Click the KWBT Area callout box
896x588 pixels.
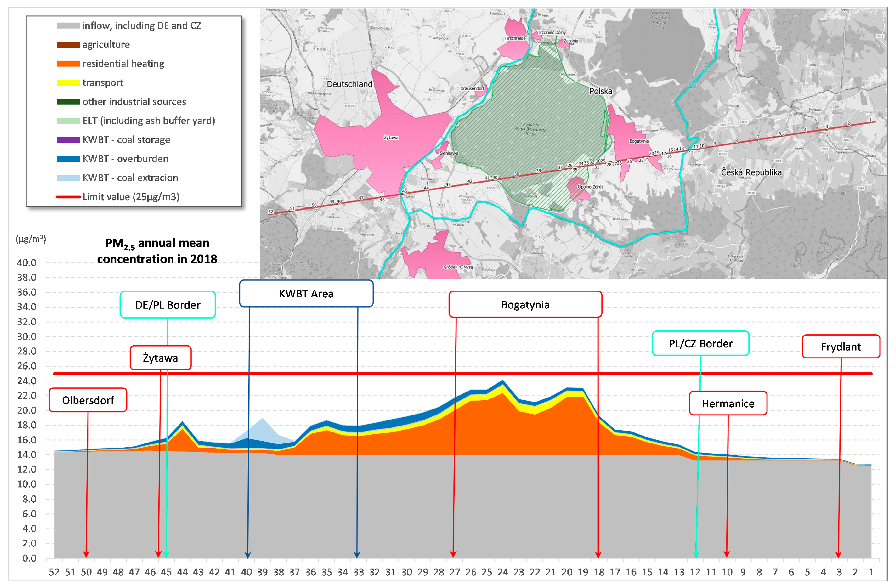[306, 294]
